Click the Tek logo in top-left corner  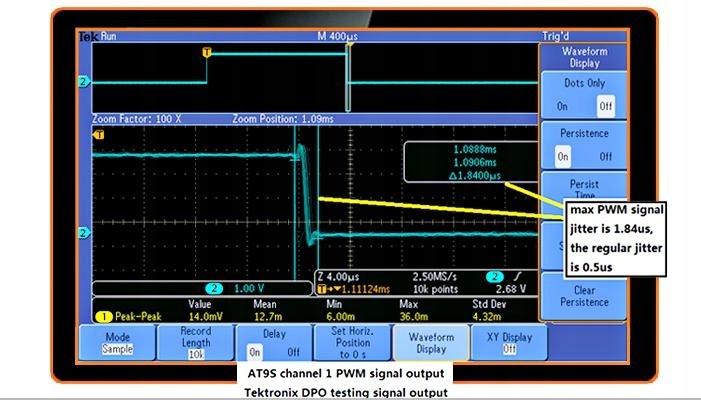tap(88, 36)
